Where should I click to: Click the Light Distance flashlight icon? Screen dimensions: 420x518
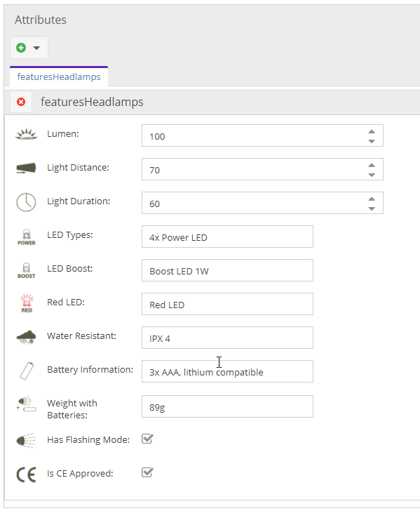[26, 168]
